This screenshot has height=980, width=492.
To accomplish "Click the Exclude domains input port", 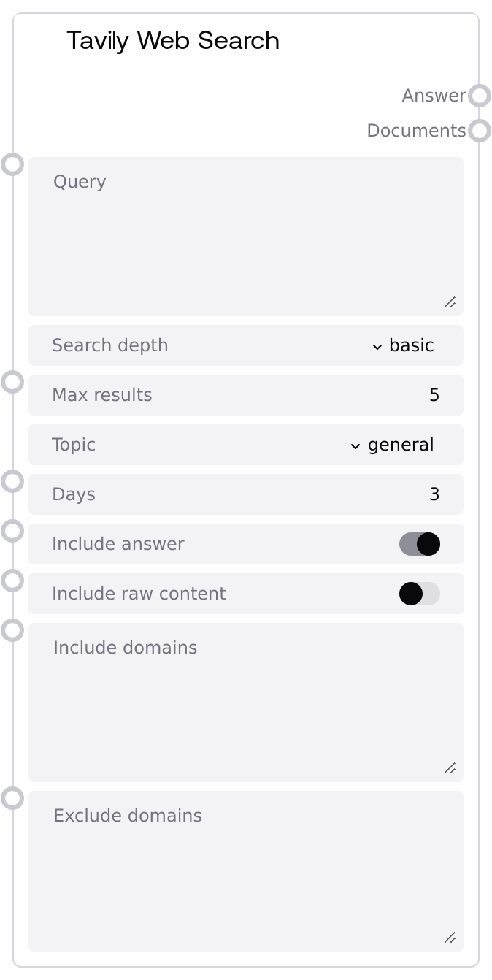I will (x=12, y=798).
